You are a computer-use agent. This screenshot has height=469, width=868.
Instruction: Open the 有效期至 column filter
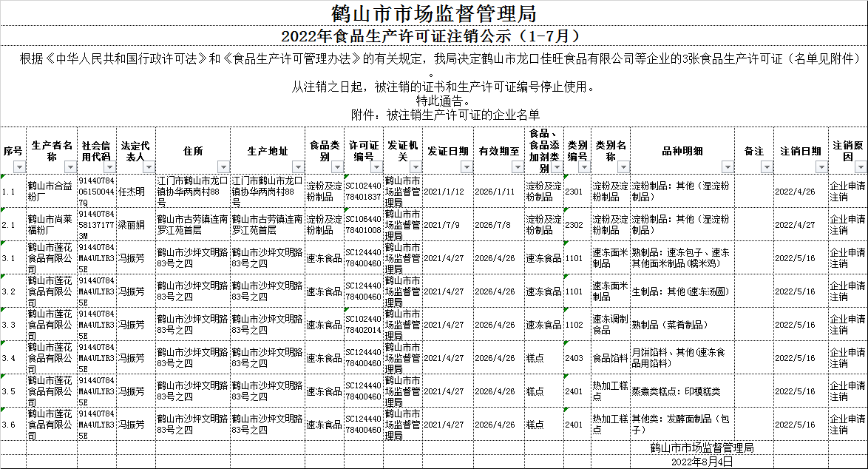(517, 168)
